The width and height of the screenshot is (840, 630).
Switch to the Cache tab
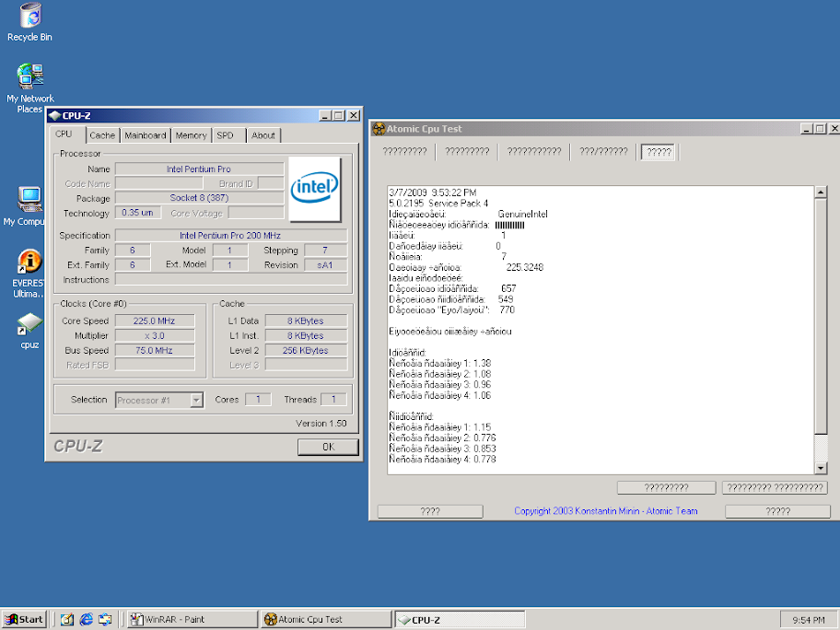tap(102, 135)
